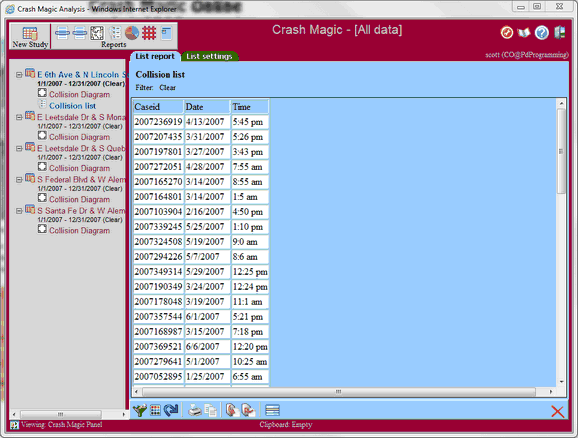Open the list report icon in Reports
Image resolution: width=578 pixels, height=438 pixels.
pyautogui.click(x=115, y=33)
